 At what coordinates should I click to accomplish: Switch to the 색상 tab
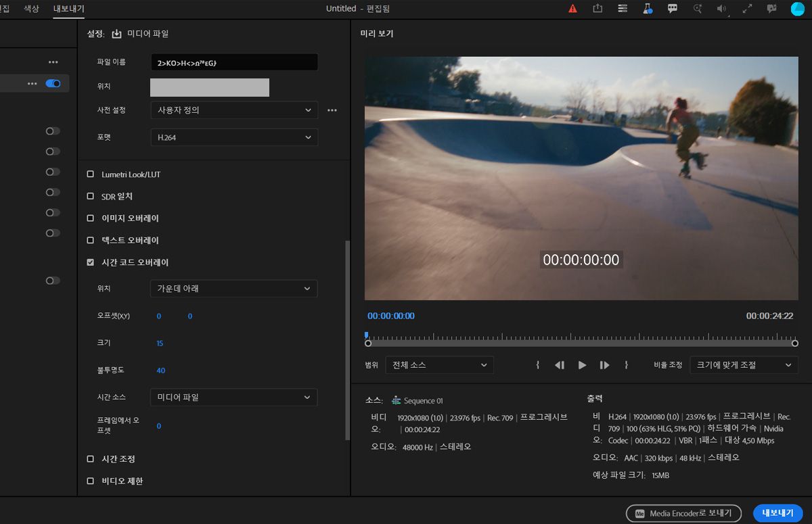coord(31,9)
